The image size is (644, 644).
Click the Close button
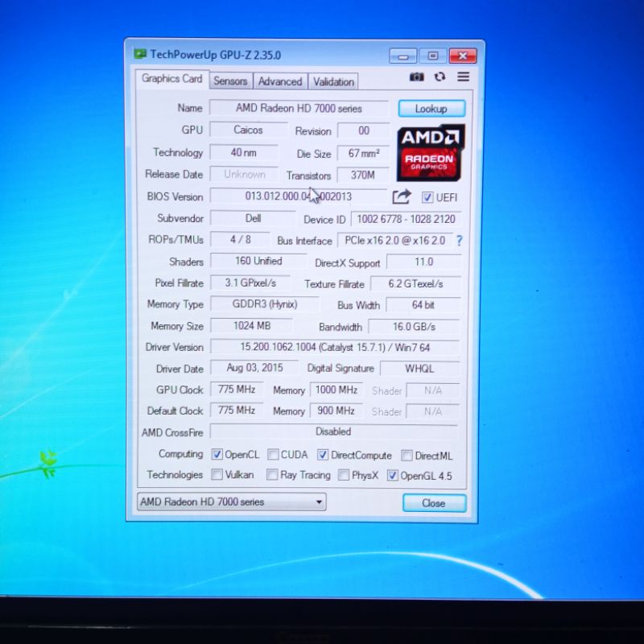[434, 503]
